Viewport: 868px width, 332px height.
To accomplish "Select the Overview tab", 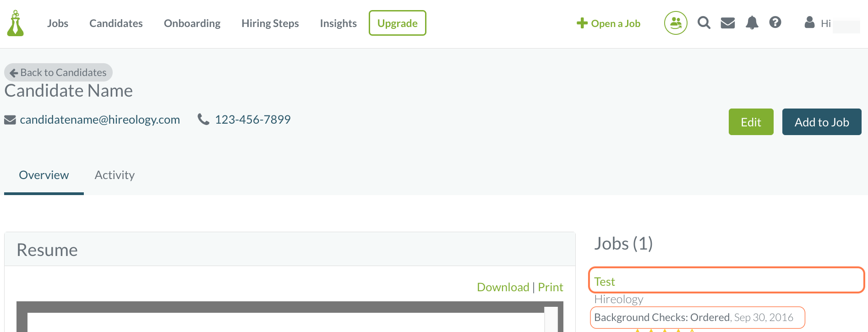I will tap(44, 175).
